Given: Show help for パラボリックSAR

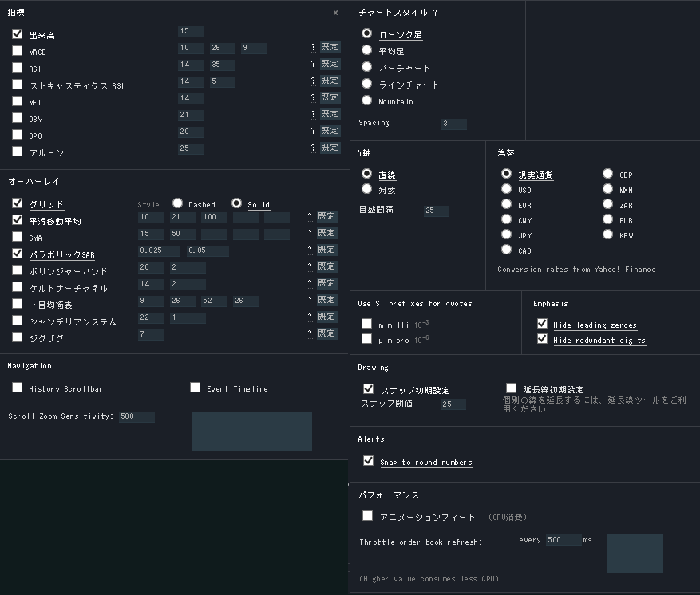Looking at the screenshot, I should (x=310, y=250).
